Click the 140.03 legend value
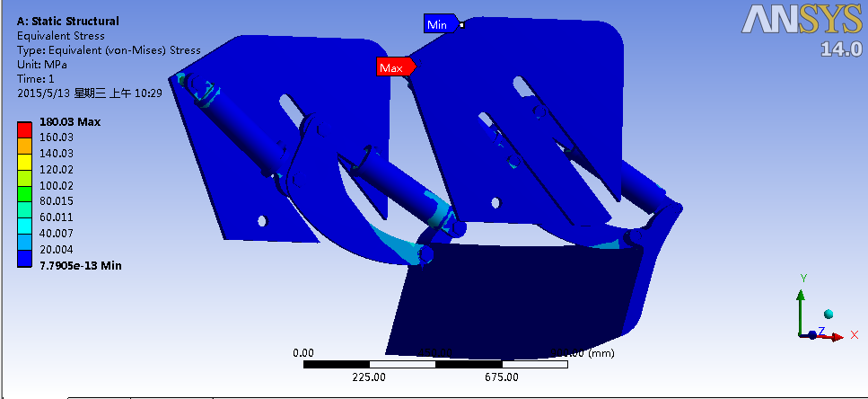Screen dimensions: 868x399 [57, 154]
